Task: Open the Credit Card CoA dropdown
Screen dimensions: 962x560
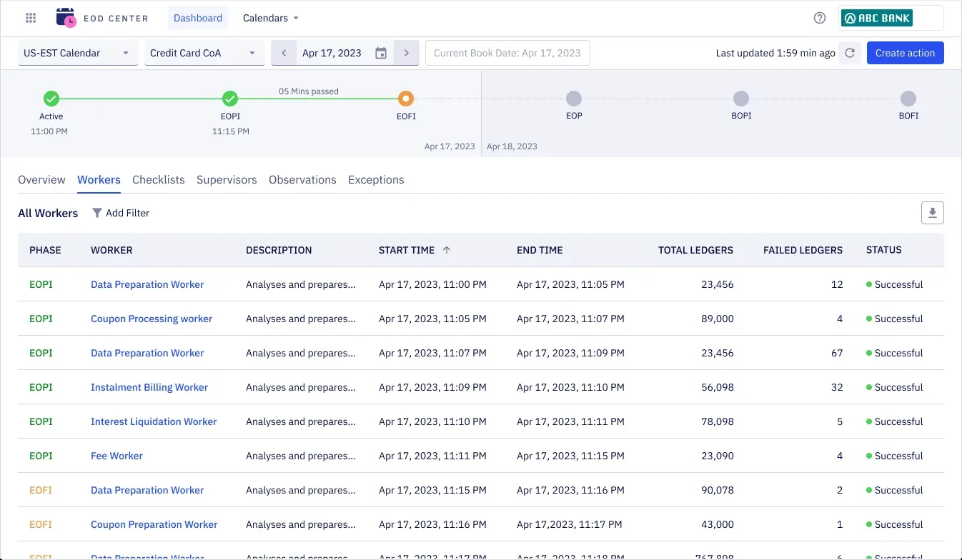Action: click(x=204, y=53)
